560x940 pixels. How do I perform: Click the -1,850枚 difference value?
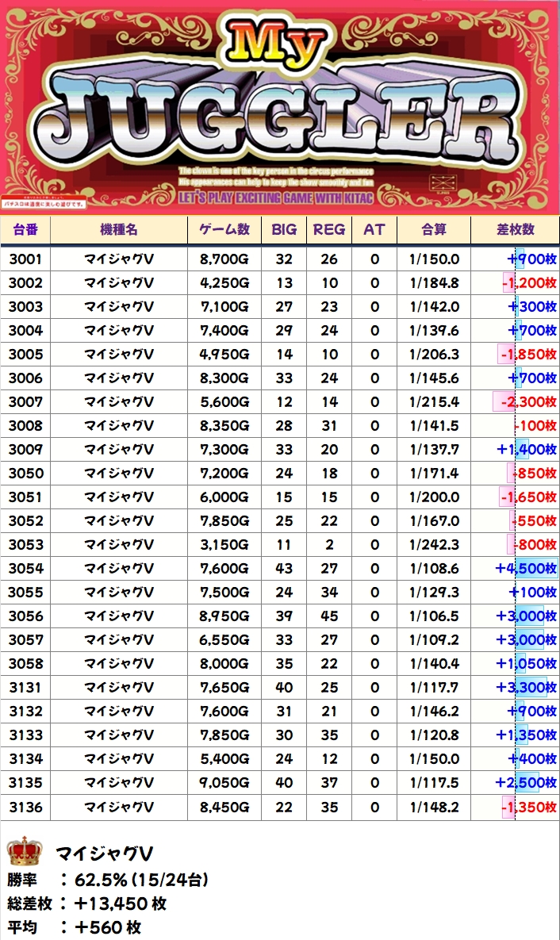click(x=529, y=355)
